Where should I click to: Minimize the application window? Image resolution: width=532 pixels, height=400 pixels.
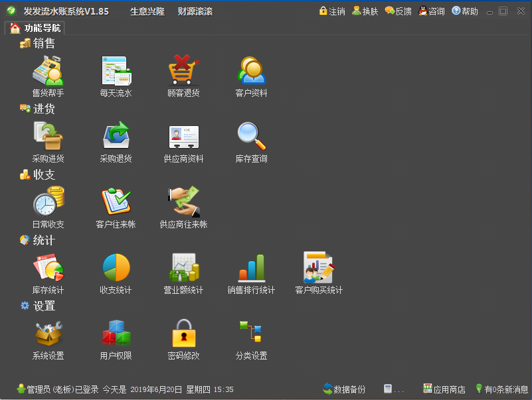tap(489, 12)
